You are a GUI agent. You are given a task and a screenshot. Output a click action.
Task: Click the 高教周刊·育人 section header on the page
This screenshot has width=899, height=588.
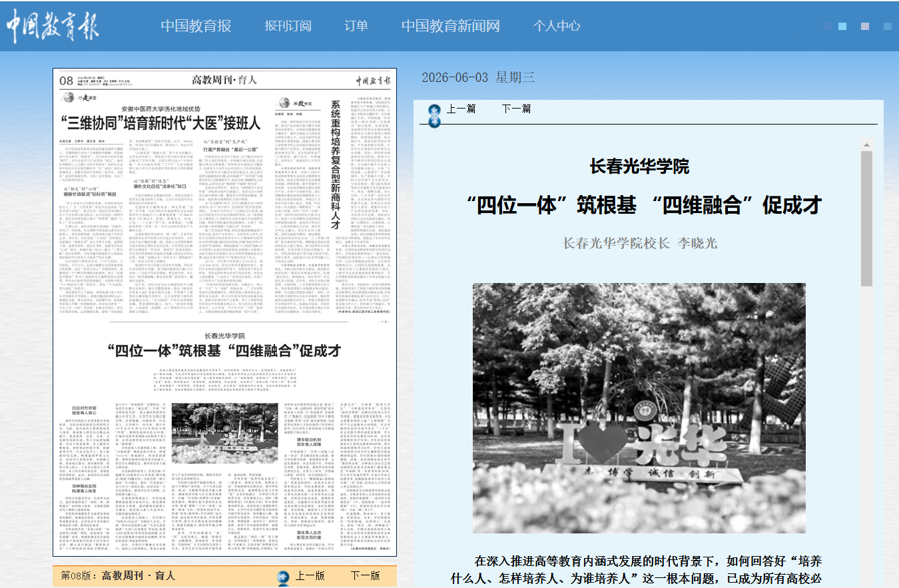coord(224,81)
